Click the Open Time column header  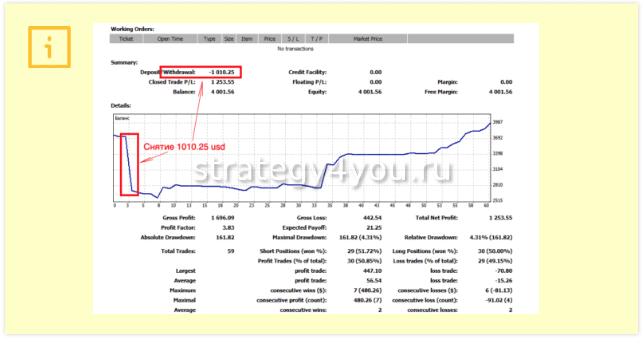[170, 39]
